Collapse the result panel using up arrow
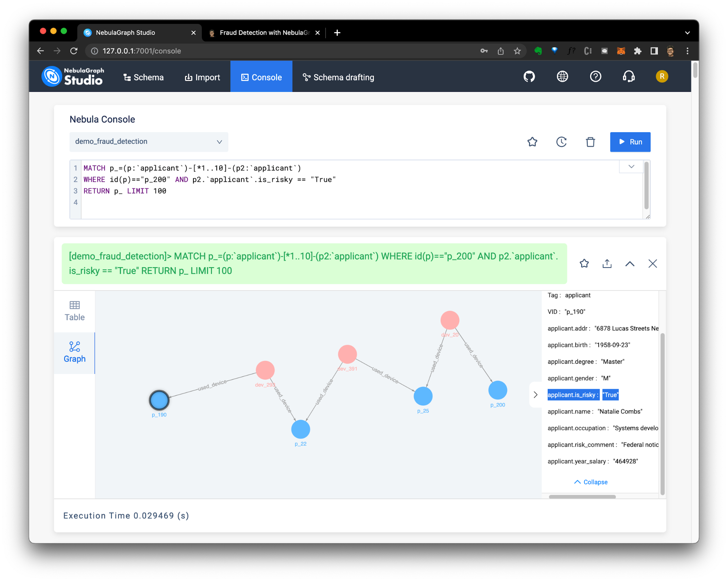This screenshot has height=582, width=728. (630, 263)
